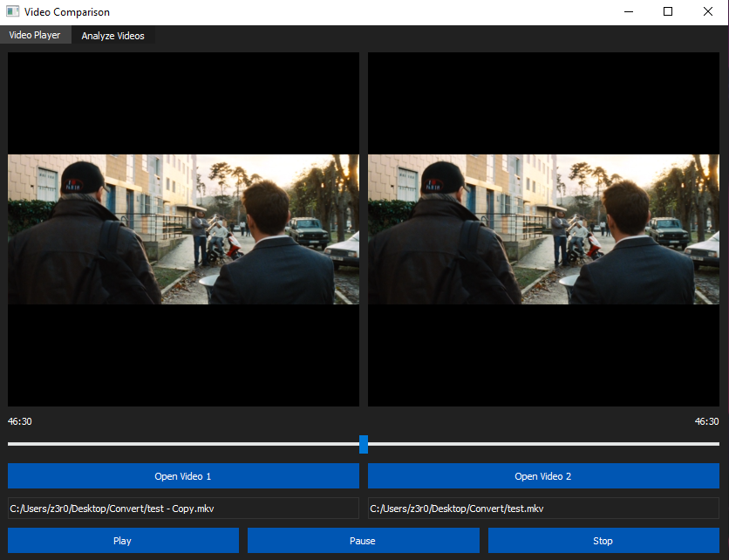729x560 pixels.
Task: Click seek bar track right of the handle
Action: (x=541, y=444)
